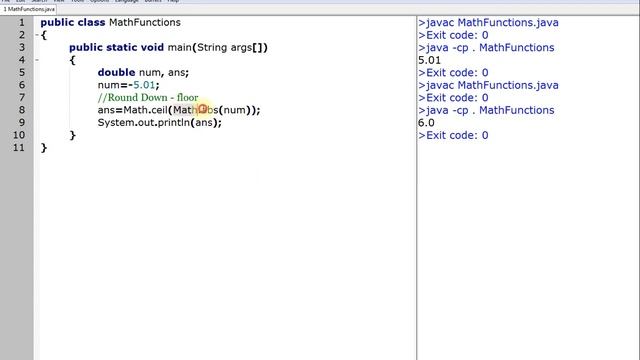Image resolution: width=640 pixels, height=360 pixels.
Task: Click line number 10 in the margin
Action: 19,135
